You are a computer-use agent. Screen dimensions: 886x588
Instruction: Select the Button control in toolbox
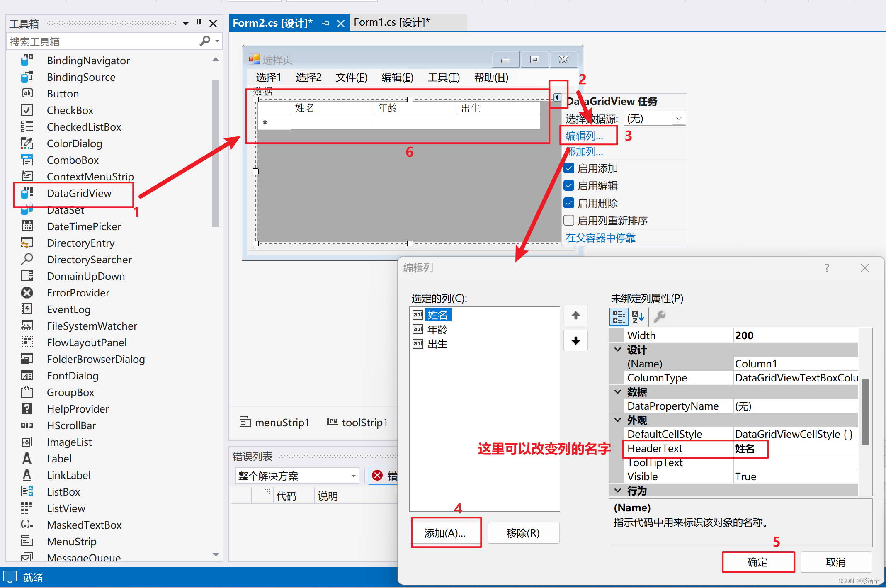(x=63, y=94)
